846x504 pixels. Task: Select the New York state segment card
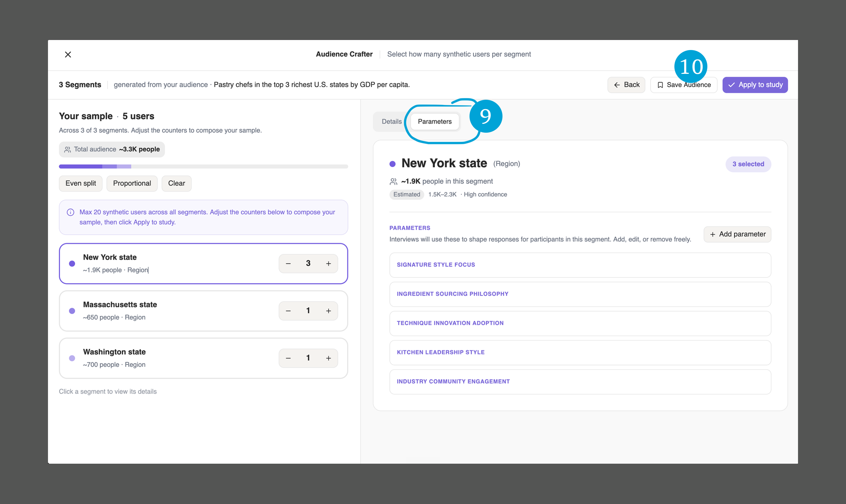(x=203, y=264)
